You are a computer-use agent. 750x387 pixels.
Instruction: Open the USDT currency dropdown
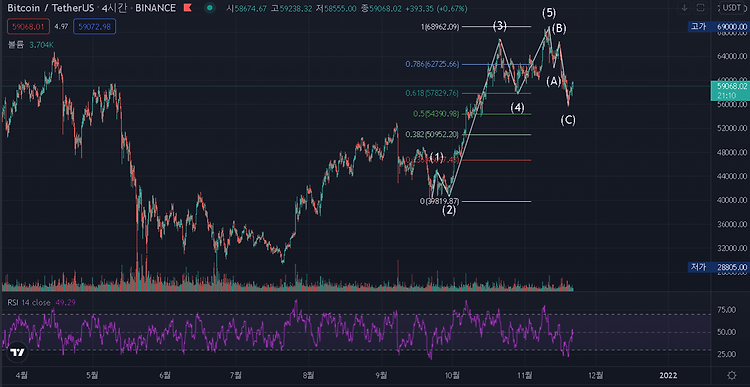(733, 8)
